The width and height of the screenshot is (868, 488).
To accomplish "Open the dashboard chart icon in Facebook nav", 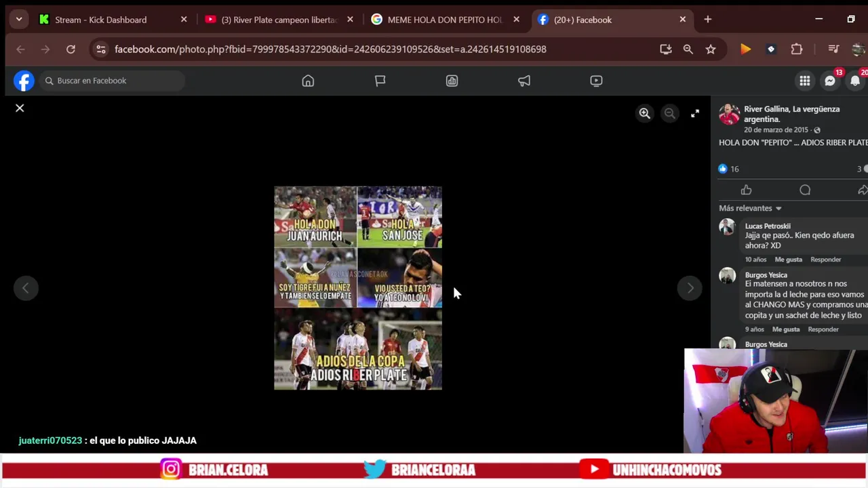I will pyautogui.click(x=452, y=81).
